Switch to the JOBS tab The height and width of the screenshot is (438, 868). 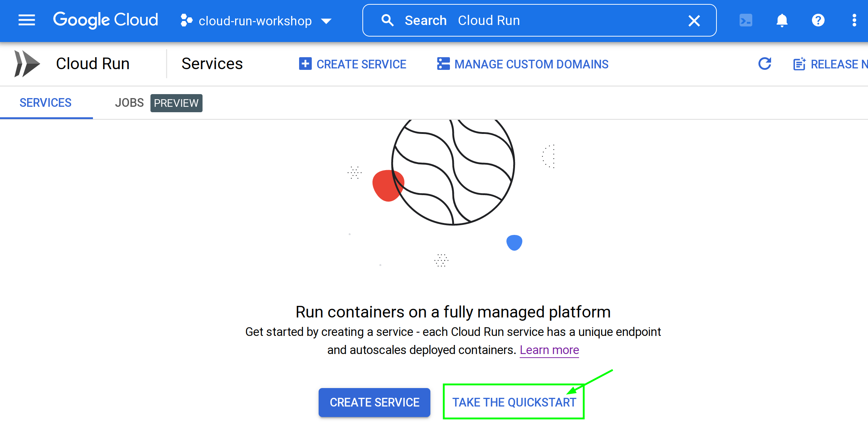click(129, 103)
